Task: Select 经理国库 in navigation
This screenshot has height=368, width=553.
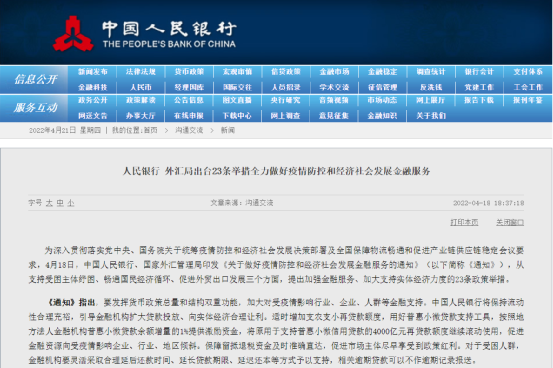Action: pos(189,87)
